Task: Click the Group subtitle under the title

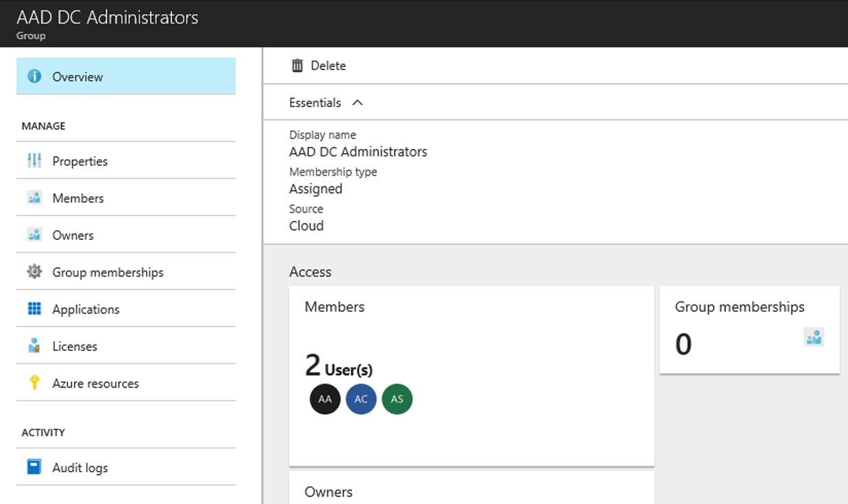Action: coord(31,36)
